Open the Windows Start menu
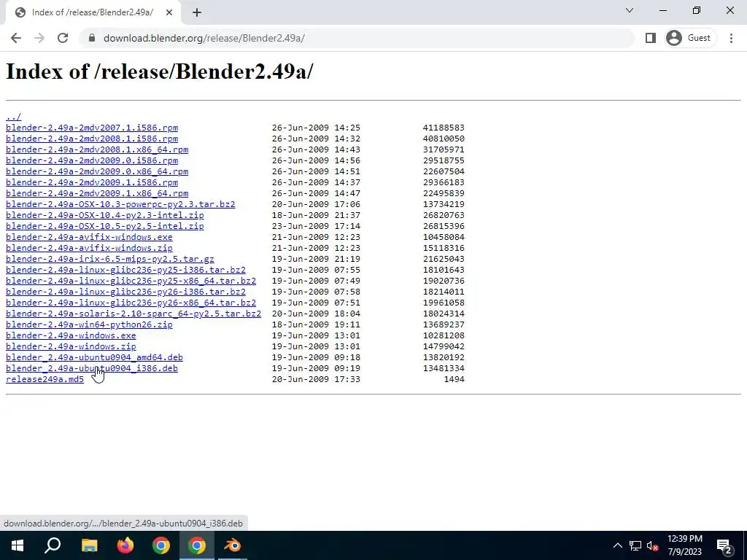Screen dimensions: 747x560 pos(18,545)
